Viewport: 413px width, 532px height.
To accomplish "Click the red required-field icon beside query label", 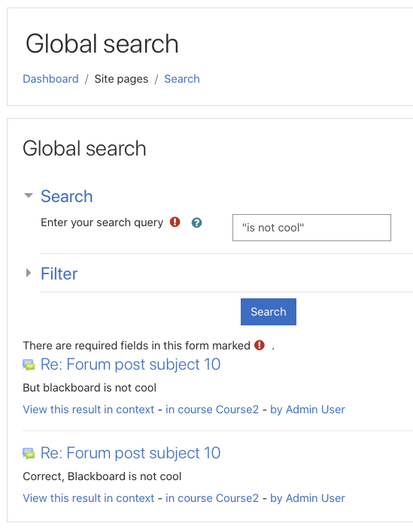I will [175, 222].
